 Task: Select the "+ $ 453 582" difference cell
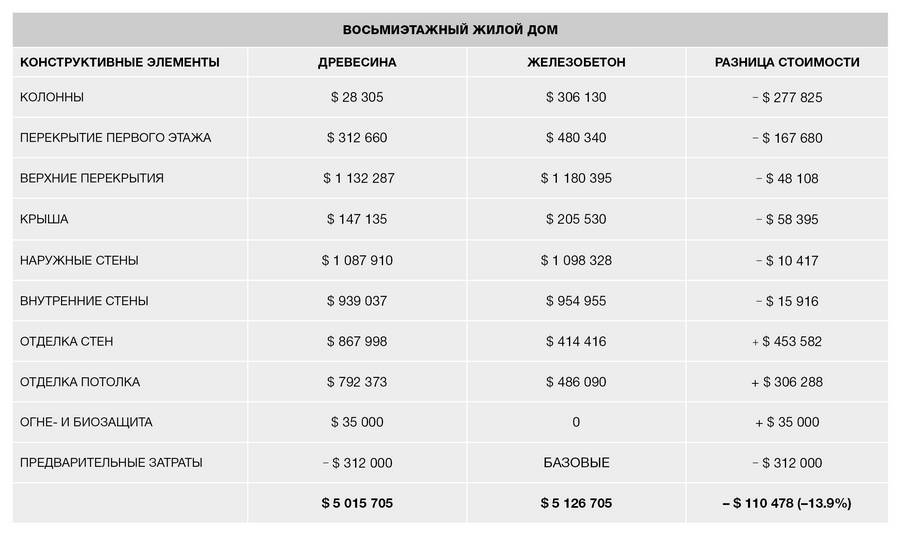tap(787, 341)
